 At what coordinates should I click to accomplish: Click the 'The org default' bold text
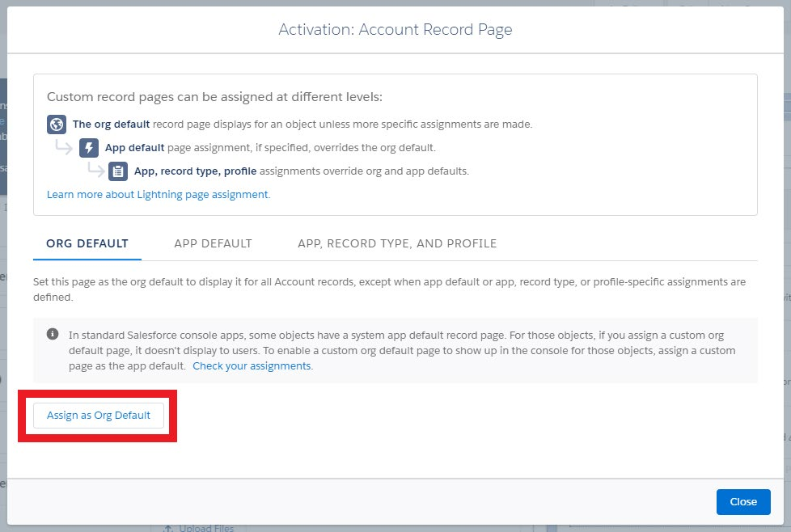tap(111, 124)
